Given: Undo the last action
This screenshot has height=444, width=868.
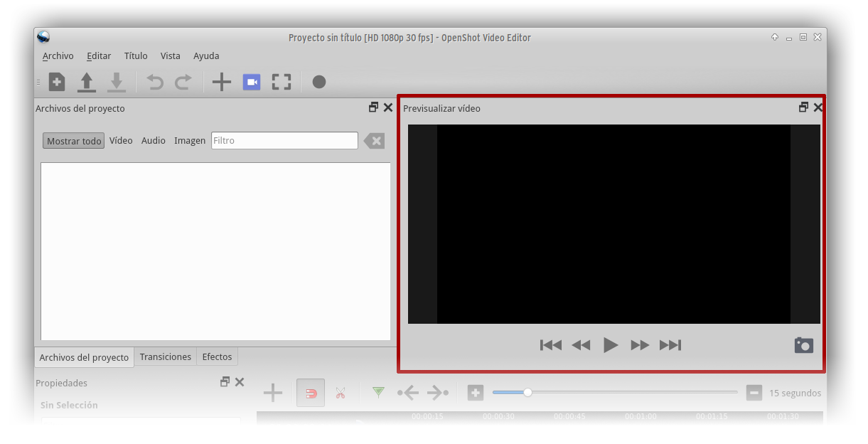Looking at the screenshot, I should click(x=155, y=82).
